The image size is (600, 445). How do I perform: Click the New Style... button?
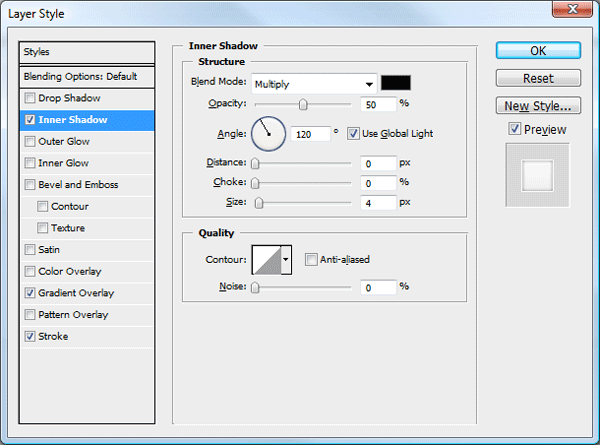click(538, 106)
